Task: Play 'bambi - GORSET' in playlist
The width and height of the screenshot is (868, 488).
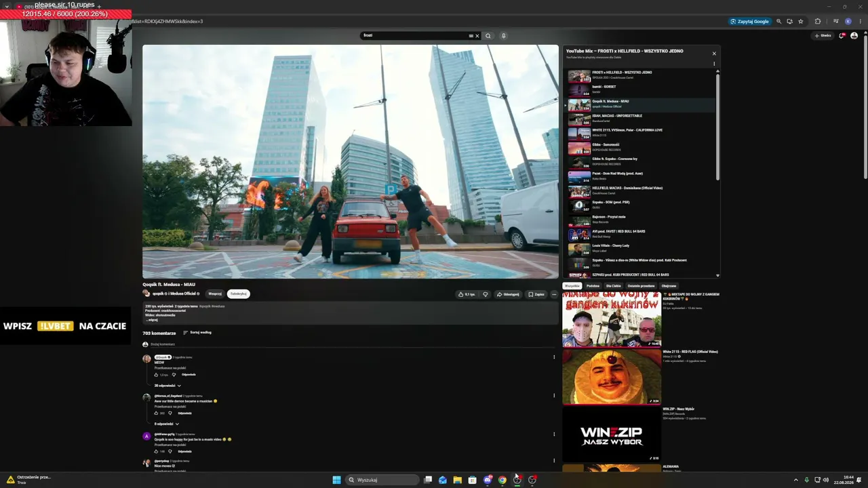Action: click(640, 89)
